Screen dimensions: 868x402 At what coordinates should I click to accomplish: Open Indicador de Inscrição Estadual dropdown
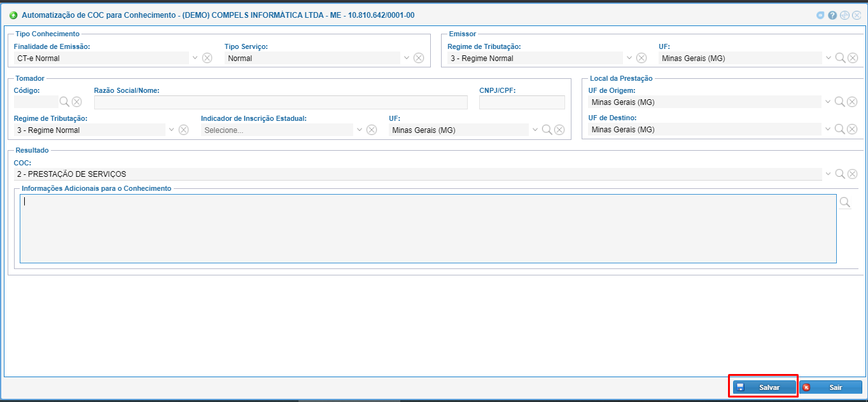coord(359,130)
